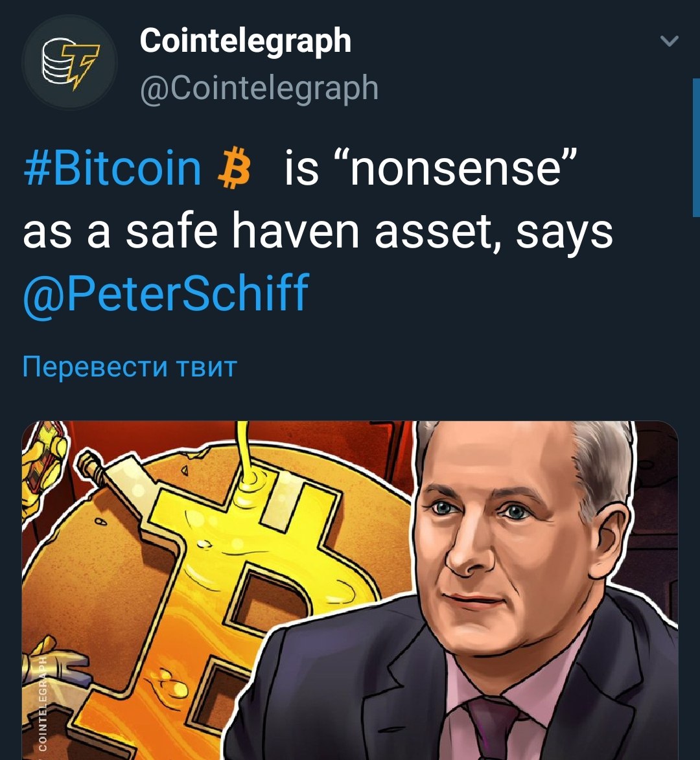The width and height of the screenshot is (700, 760).
Task: Tap the orange Bitcoin emoji icon
Action: (235, 168)
